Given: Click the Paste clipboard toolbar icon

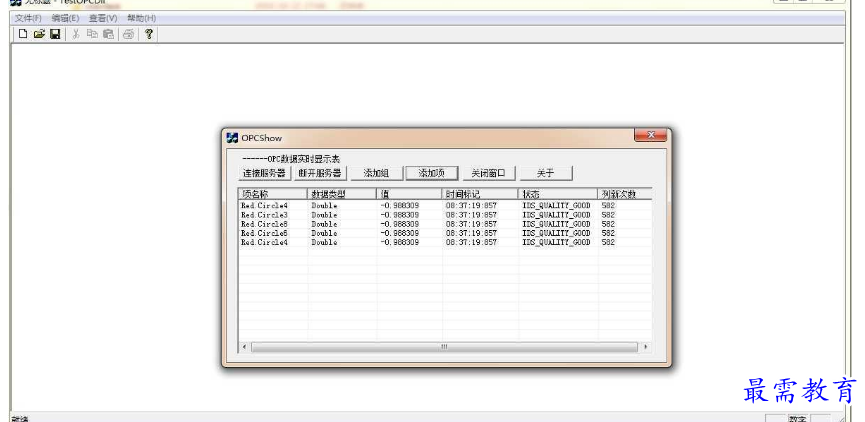Looking at the screenshot, I should [108, 34].
